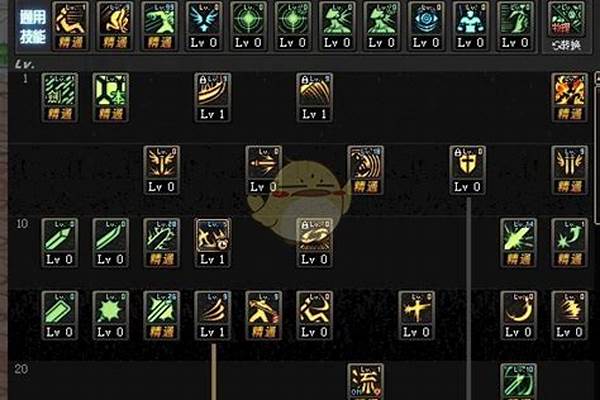600x400 pixels.
Task: Select the green 剑 sword skill icon
Action: [60, 97]
